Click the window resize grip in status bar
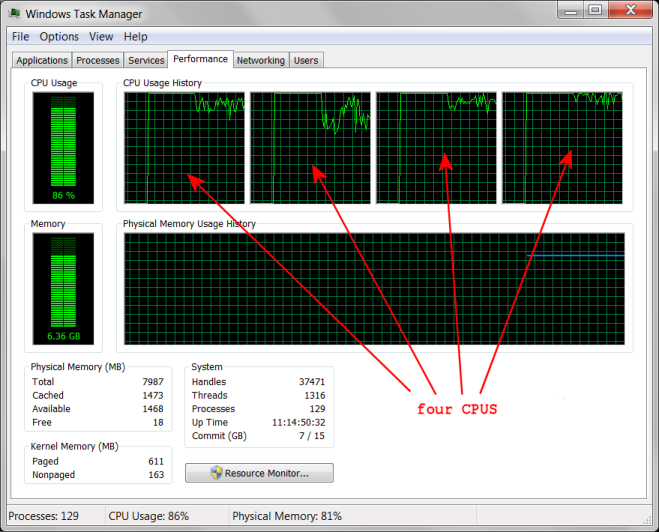The height and width of the screenshot is (532, 659). click(647, 520)
